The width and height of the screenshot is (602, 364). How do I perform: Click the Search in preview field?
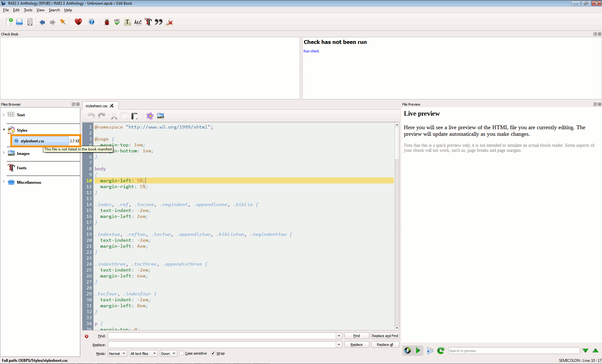(x=514, y=351)
